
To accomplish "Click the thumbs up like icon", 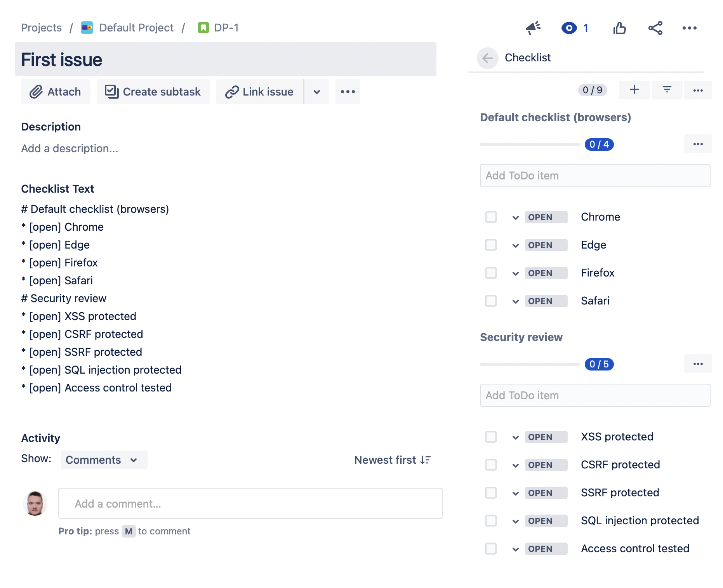I will pos(619,28).
